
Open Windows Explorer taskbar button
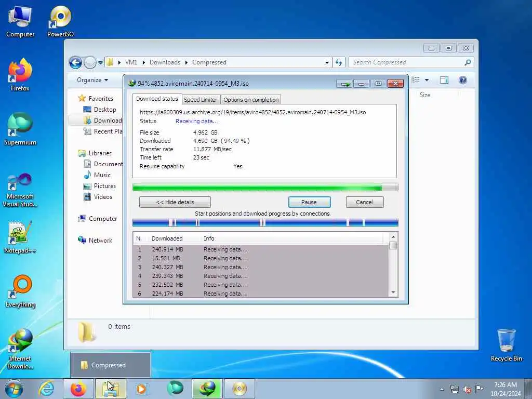click(x=111, y=389)
